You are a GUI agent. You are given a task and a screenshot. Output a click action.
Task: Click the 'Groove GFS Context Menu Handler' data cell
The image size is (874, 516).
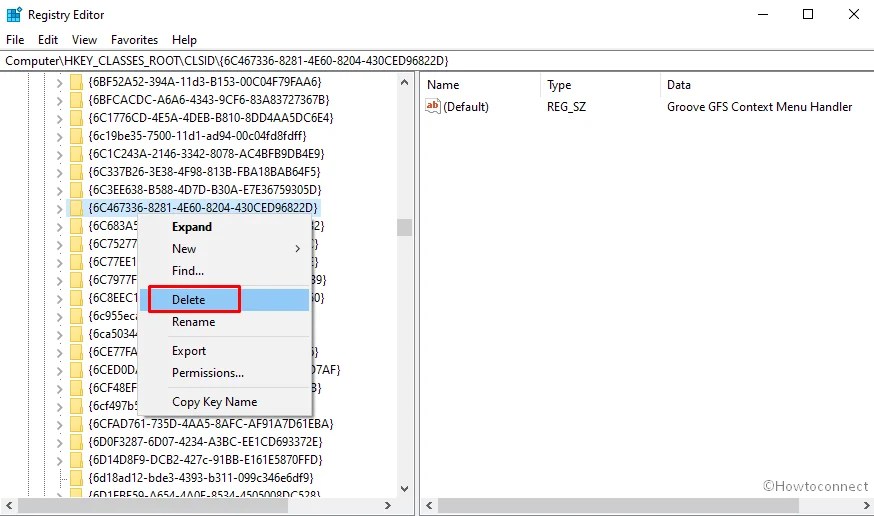(760, 106)
